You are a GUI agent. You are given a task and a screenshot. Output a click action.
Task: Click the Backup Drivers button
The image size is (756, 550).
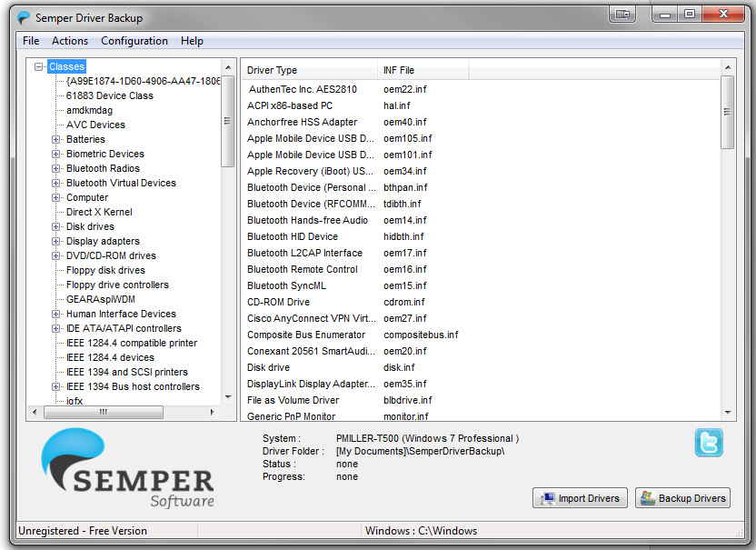click(x=682, y=498)
